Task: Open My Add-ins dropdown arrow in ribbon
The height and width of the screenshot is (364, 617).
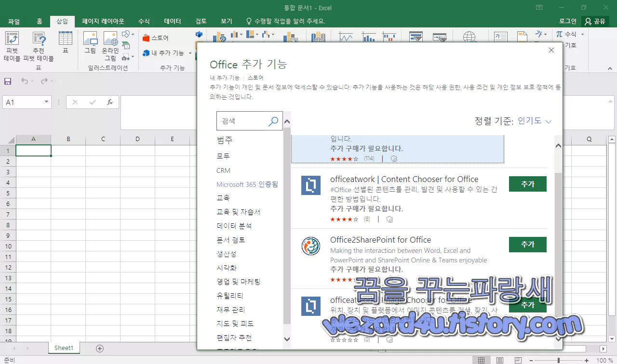Action: [x=190, y=53]
